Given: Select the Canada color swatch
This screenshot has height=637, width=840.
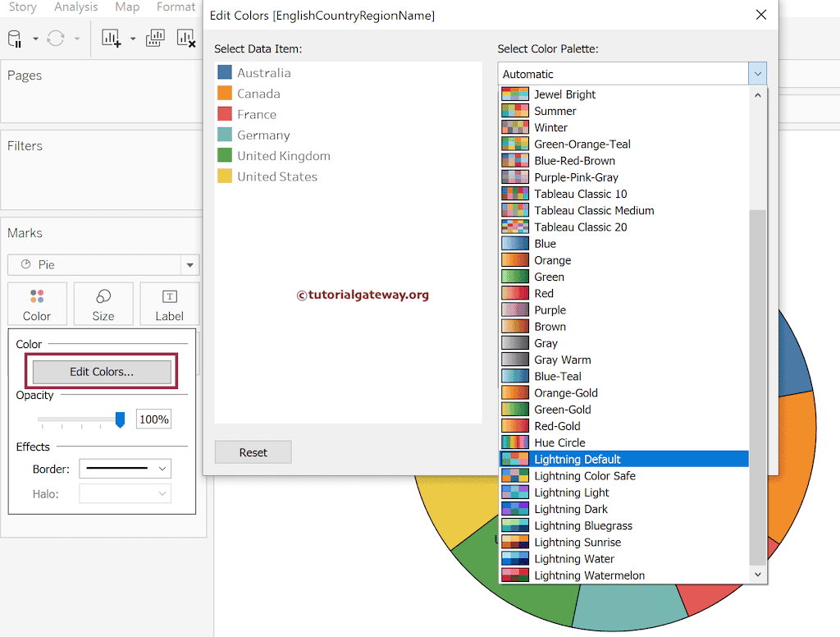Looking at the screenshot, I should 225,94.
